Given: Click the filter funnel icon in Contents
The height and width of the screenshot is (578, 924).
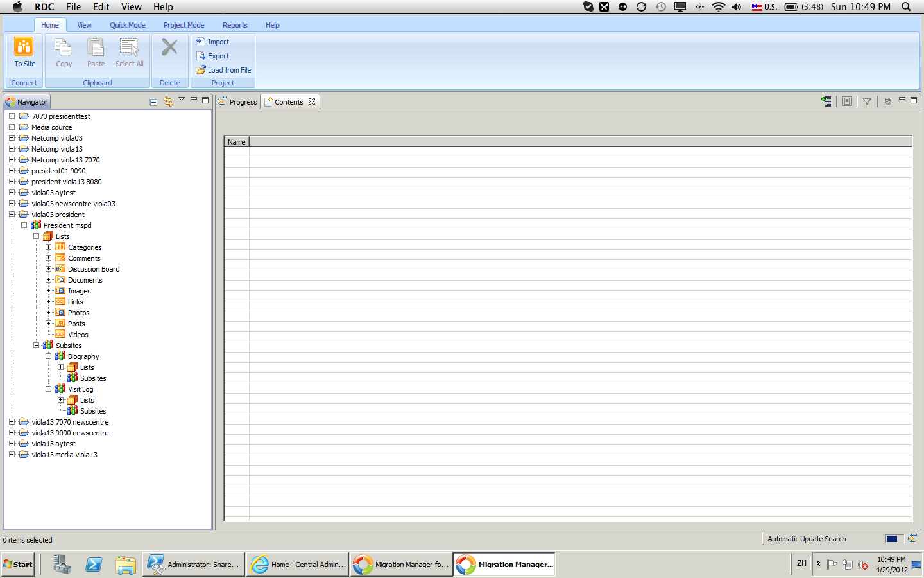Looking at the screenshot, I should 867,101.
